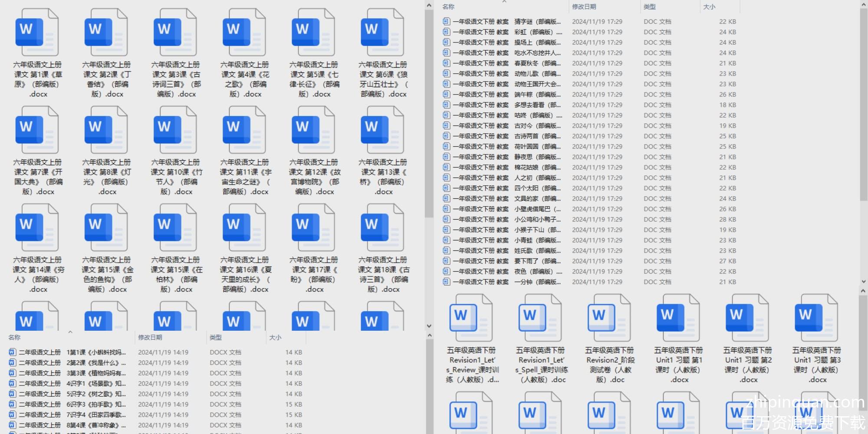Click the sort arrow above 名称 in 一年级语文下册 list
This screenshot has width=868, height=434.
(x=504, y=2)
